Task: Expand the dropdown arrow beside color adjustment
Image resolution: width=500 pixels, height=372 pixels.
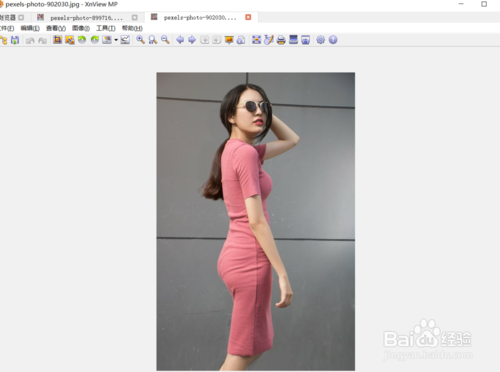Action: click(116, 40)
